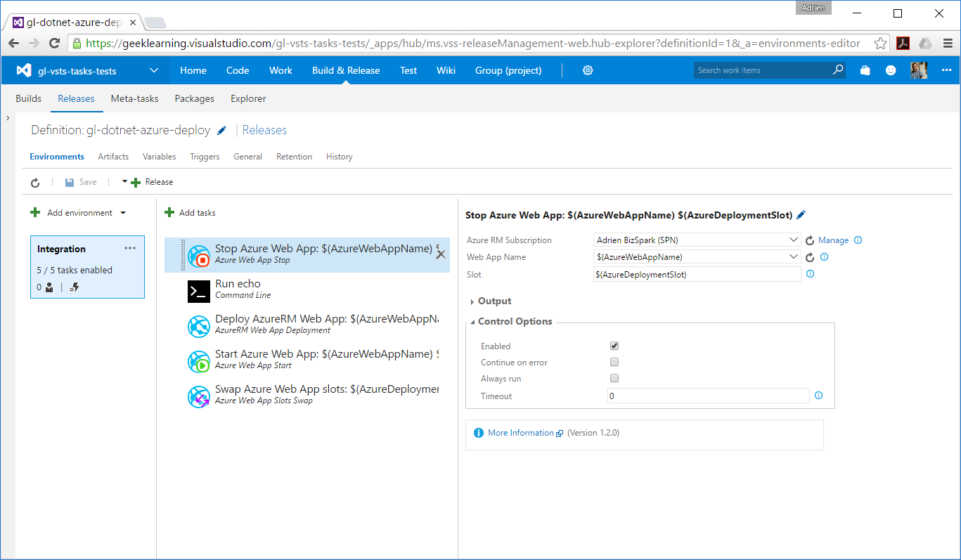Click the search magnifier icon
This screenshot has width=961, height=560.
pos(837,70)
